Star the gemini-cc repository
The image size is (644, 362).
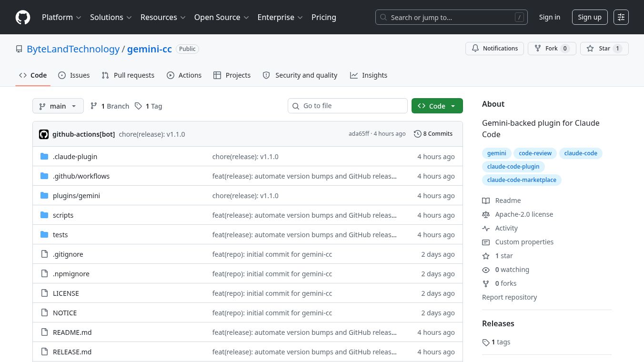pyautogui.click(x=604, y=49)
